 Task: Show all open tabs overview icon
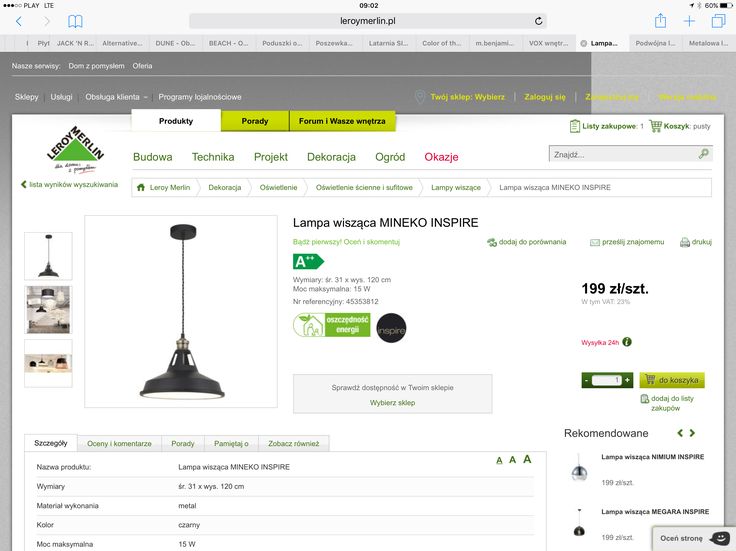click(x=718, y=21)
